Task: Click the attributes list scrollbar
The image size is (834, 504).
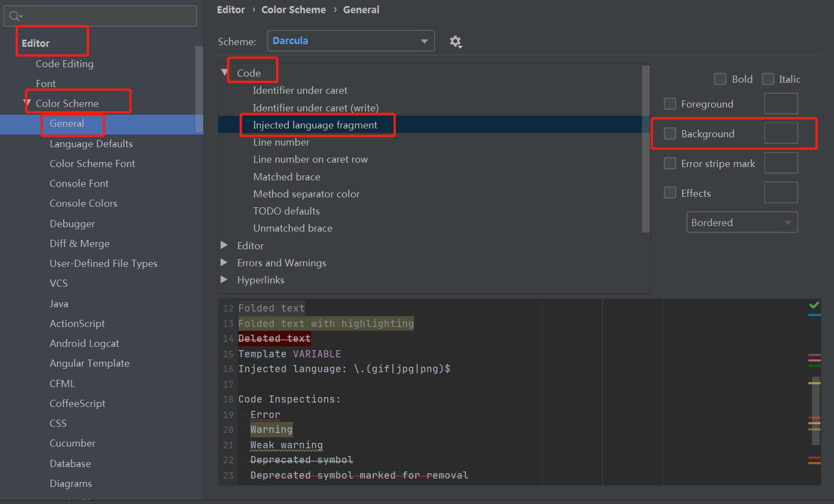Action: coord(645,149)
